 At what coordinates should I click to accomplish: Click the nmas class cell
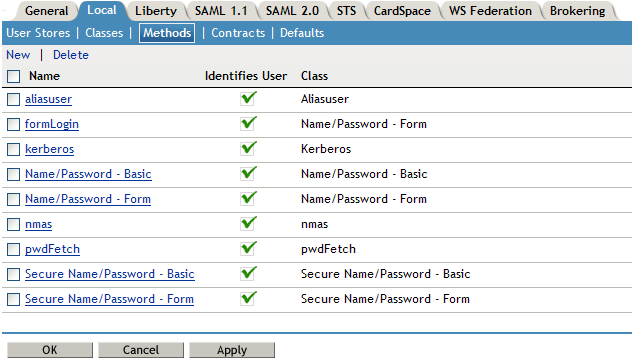[314, 224]
